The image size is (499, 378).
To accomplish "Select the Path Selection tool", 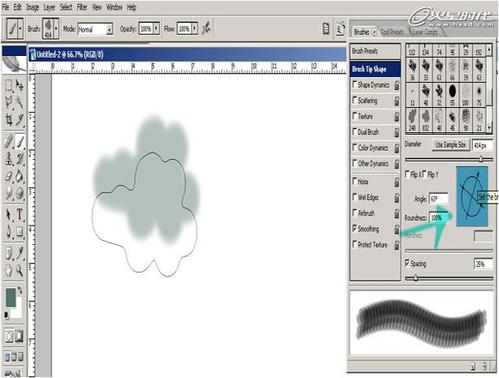I will pyautogui.click(x=9, y=214).
